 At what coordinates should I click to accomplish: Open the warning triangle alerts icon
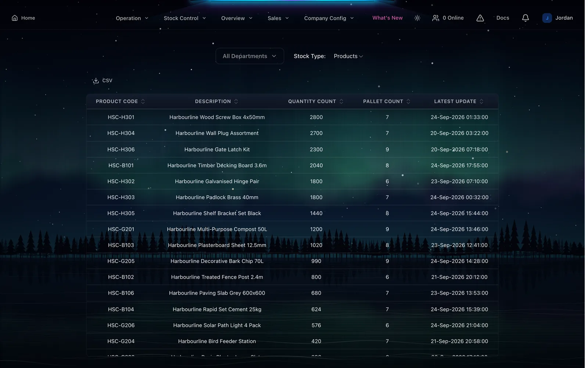pos(480,18)
